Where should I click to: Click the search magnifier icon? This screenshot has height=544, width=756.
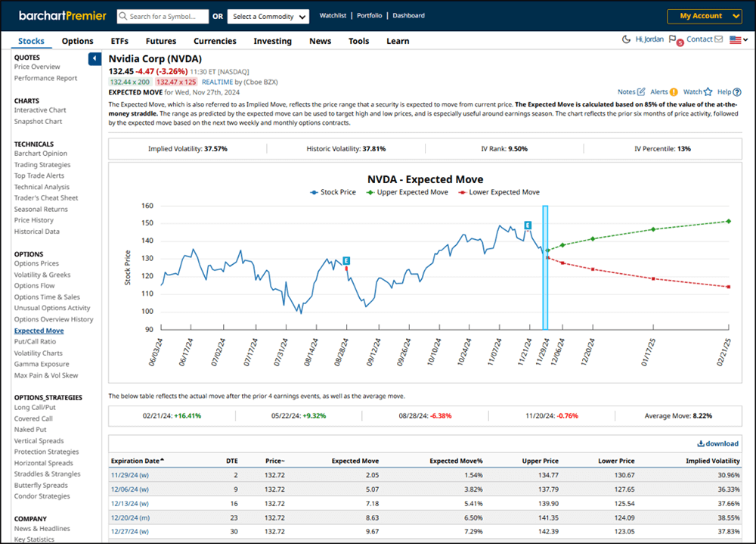(x=123, y=16)
